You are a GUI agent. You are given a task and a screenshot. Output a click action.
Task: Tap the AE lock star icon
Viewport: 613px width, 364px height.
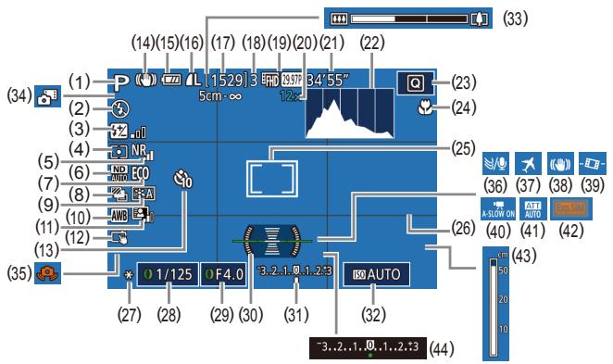[129, 276]
